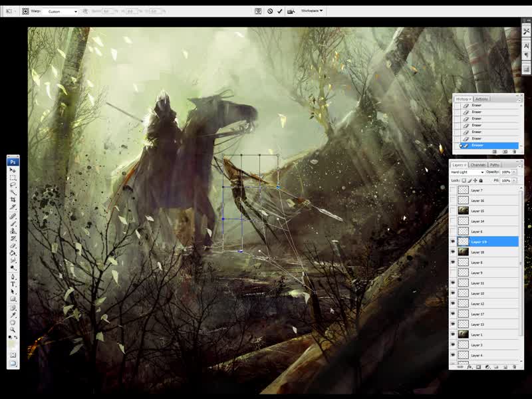
Task: Select the Crop tool
Action: pos(13,199)
